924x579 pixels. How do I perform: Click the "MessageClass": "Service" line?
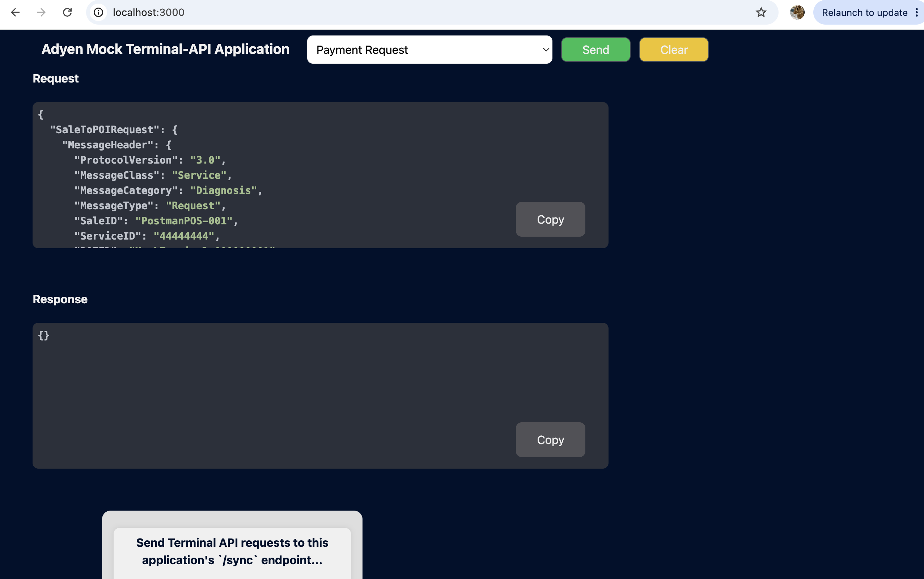pyautogui.click(x=153, y=176)
